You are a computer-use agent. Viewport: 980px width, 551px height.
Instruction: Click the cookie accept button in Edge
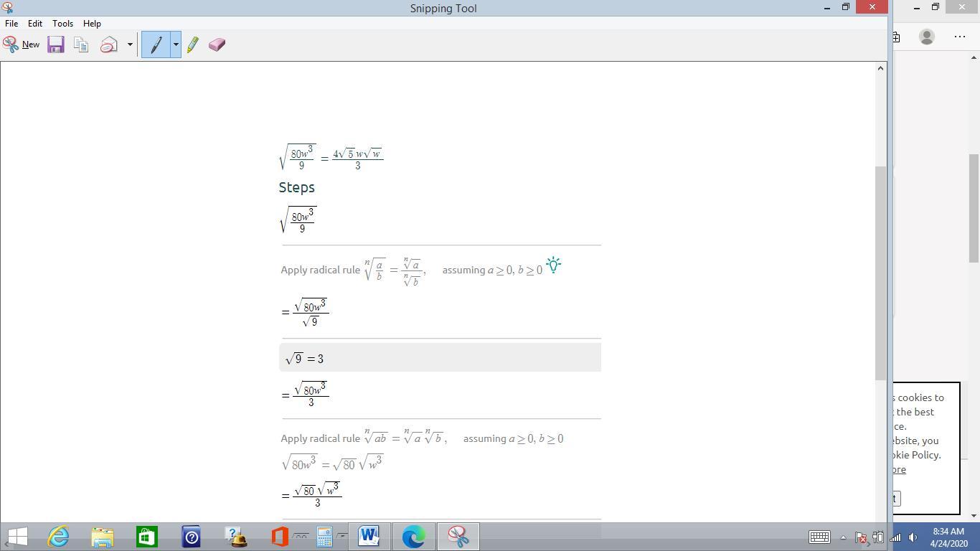click(897, 499)
